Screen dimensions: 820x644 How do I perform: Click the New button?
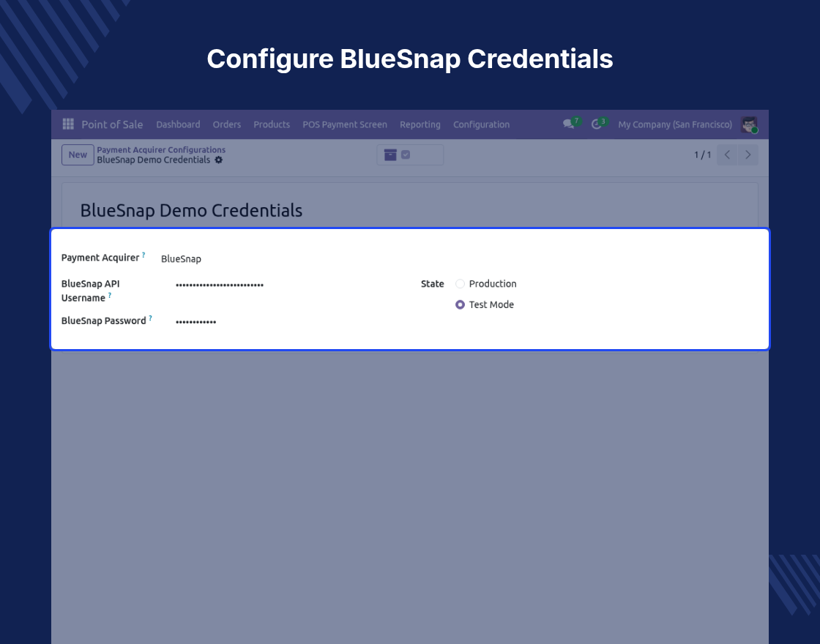(78, 154)
